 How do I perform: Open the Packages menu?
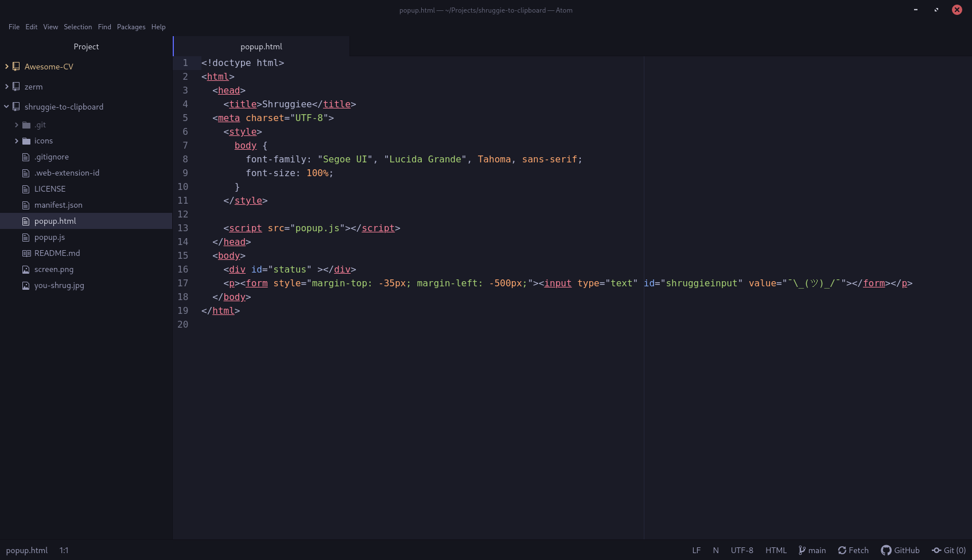(x=131, y=27)
